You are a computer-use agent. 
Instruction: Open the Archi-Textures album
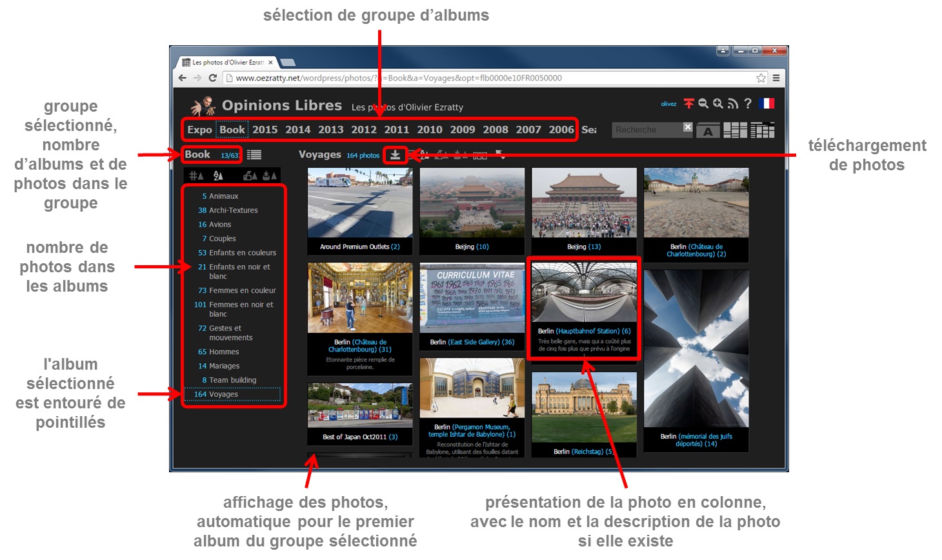[x=234, y=210]
